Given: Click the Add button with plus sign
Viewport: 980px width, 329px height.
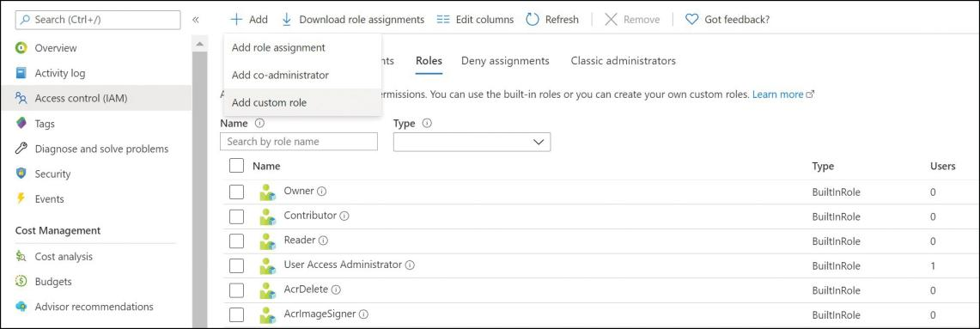Looking at the screenshot, I should (x=249, y=20).
